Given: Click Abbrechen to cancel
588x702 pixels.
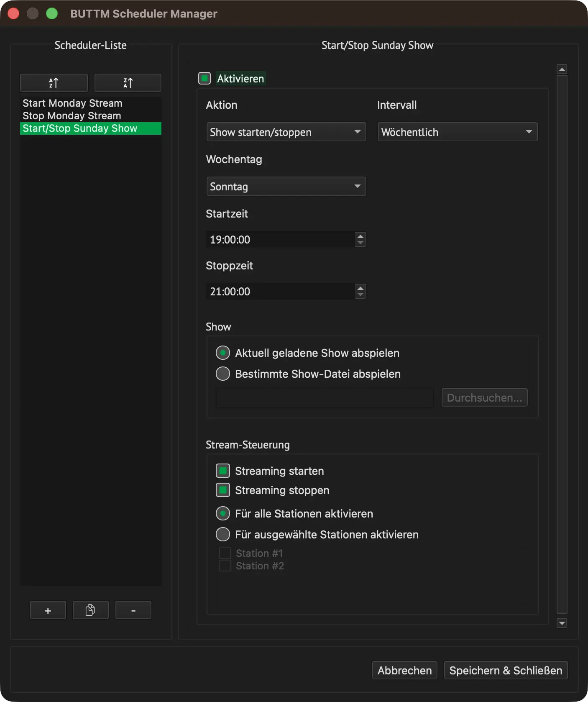Looking at the screenshot, I should 405,670.
